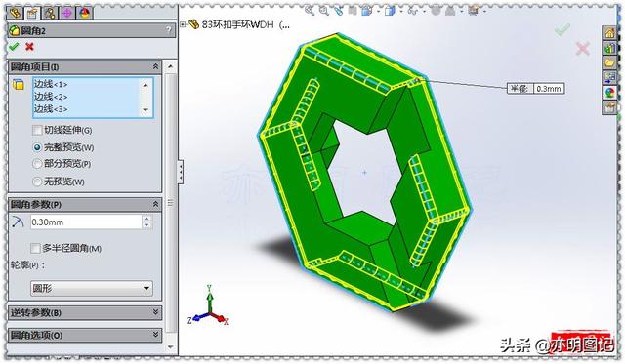Cancel the fillet with red X
The width and height of the screenshot is (625, 364).
(x=29, y=47)
